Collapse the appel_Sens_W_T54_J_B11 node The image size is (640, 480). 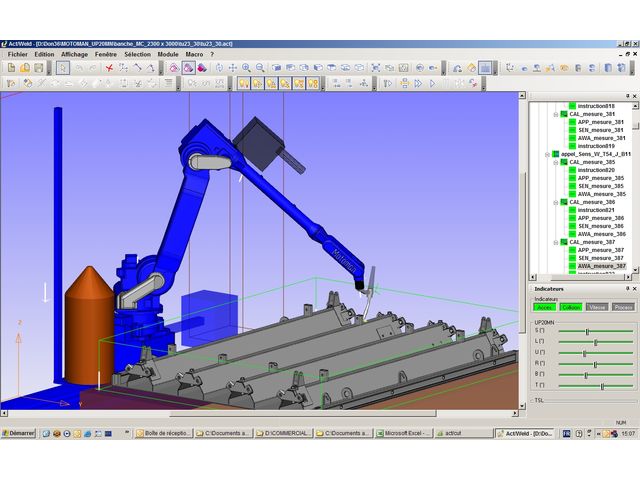(547, 154)
